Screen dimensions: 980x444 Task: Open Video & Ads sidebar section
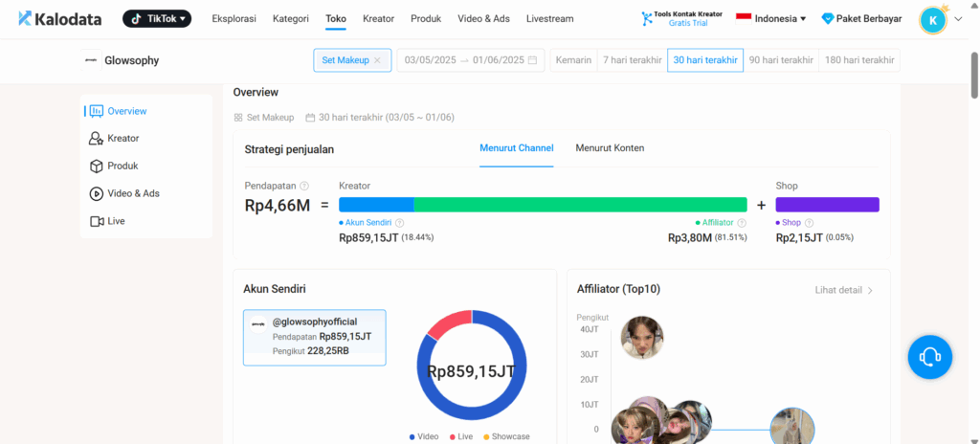pos(146,193)
